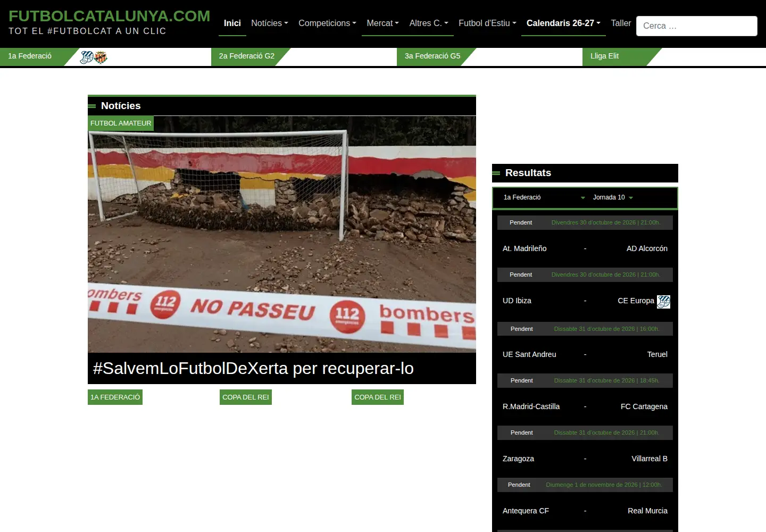The width and height of the screenshot is (766, 532).
Task: Click the FUTBOLCATALUNYA.COM site logo
Action: [109, 16]
